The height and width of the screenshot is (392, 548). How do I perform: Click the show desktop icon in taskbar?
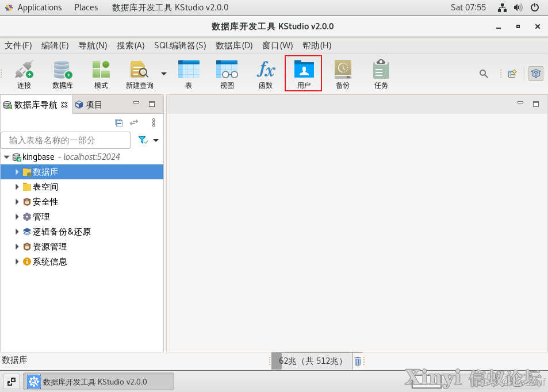point(11,382)
